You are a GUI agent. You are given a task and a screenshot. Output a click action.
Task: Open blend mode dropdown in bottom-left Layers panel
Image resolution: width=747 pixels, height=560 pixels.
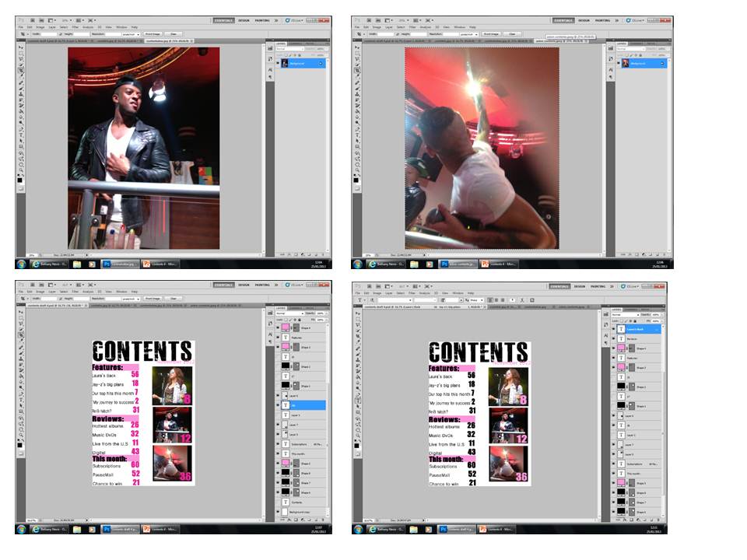[x=290, y=313]
